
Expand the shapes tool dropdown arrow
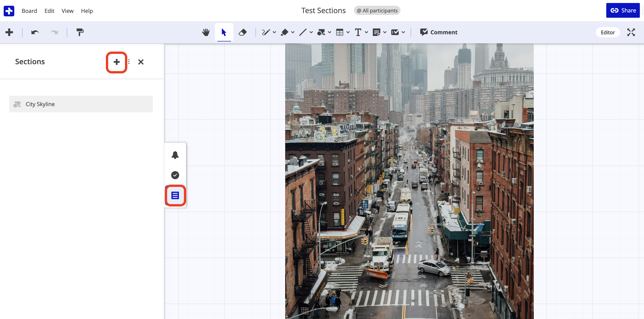point(330,32)
